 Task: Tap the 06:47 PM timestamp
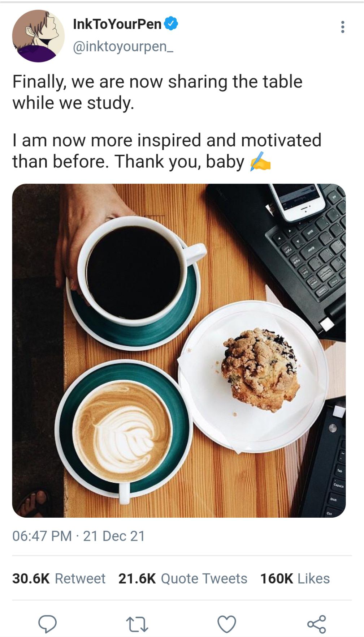tap(42, 536)
